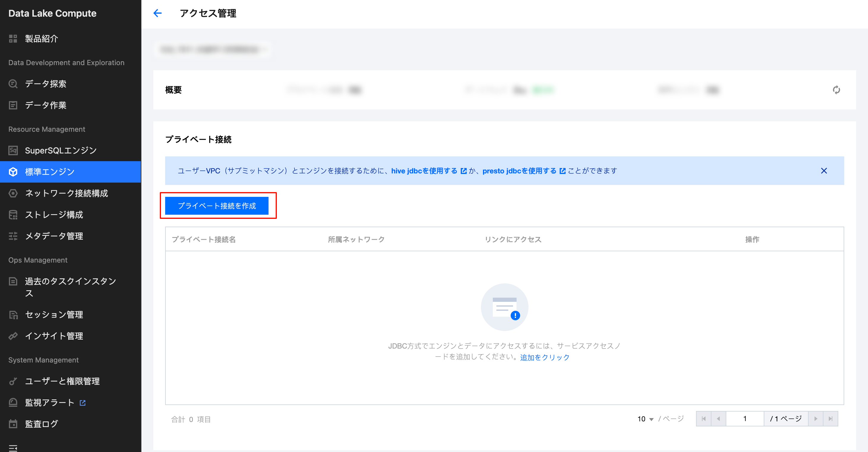
Task: Navigate to SuperSQLエンジン menu item
Action: click(x=61, y=150)
